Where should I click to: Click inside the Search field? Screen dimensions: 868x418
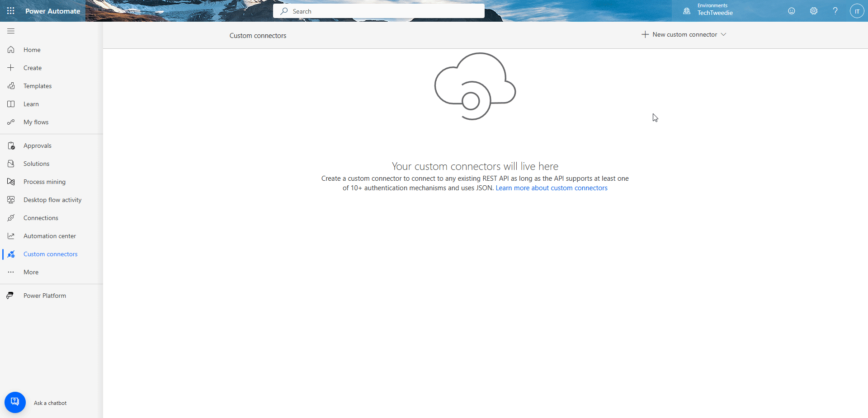click(378, 10)
